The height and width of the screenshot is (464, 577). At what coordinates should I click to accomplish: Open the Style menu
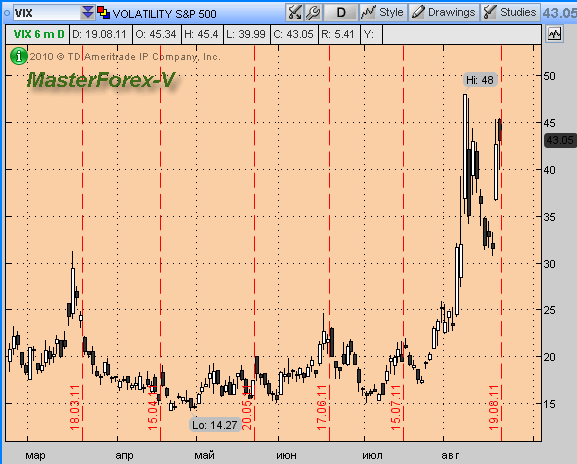coord(383,13)
